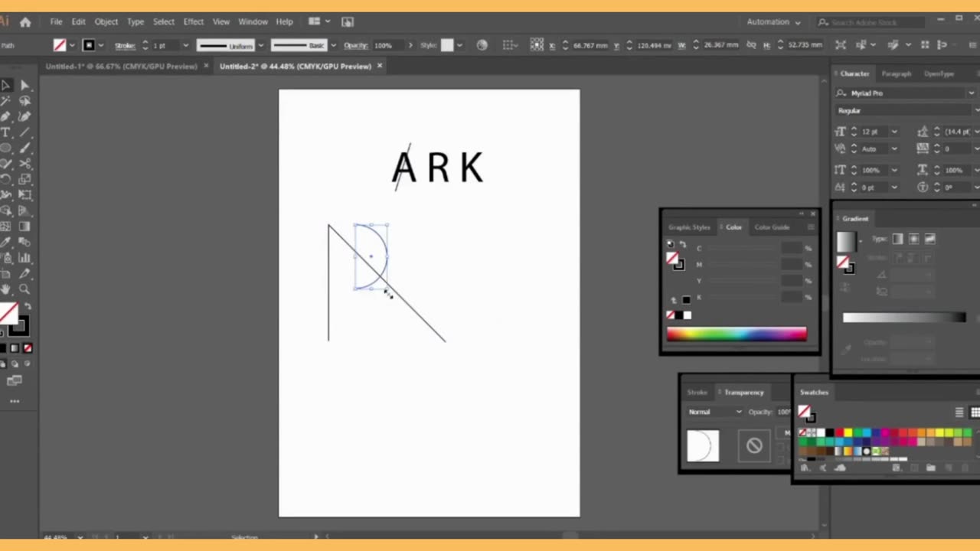Close the Untitled-2 document tab
The width and height of the screenshot is (980, 551).
tap(380, 67)
